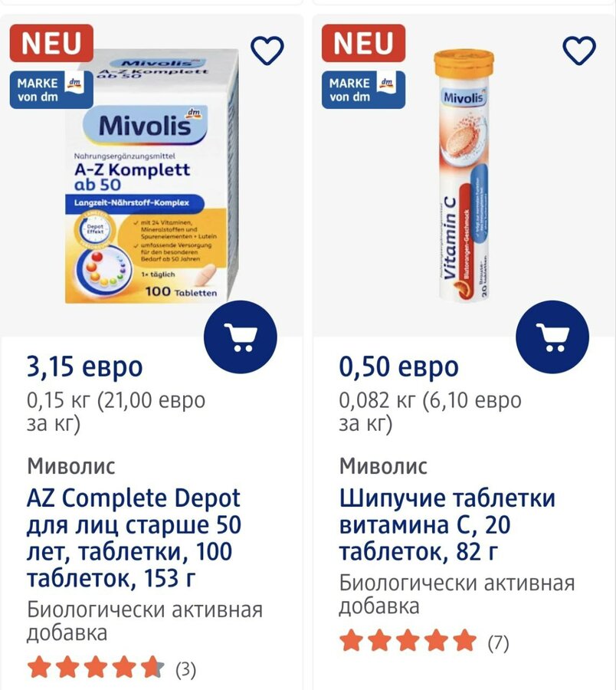Favorite the A-Z Komplett product with heart

[x=267, y=51]
